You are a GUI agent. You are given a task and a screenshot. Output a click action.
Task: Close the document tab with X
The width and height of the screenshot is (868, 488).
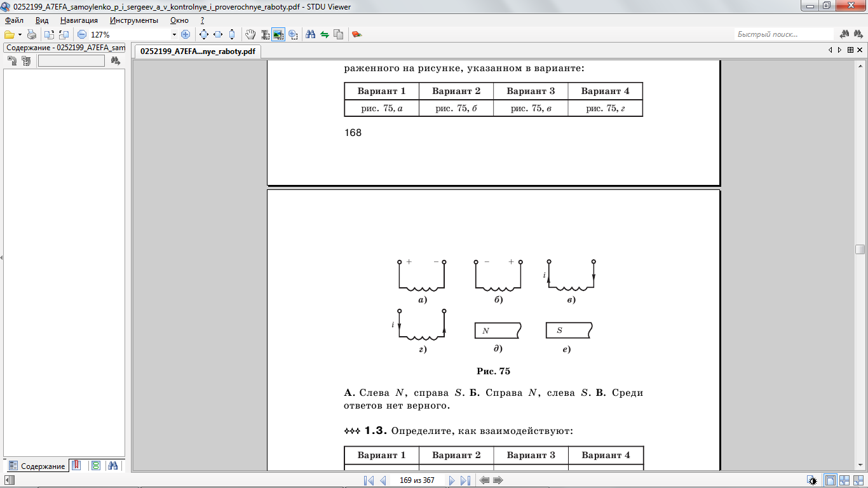(x=860, y=50)
